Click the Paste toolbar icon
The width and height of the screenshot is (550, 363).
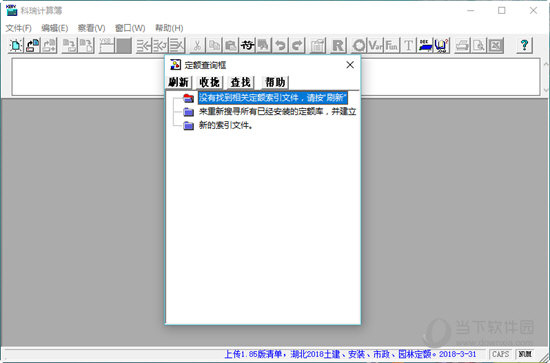[x=230, y=46]
